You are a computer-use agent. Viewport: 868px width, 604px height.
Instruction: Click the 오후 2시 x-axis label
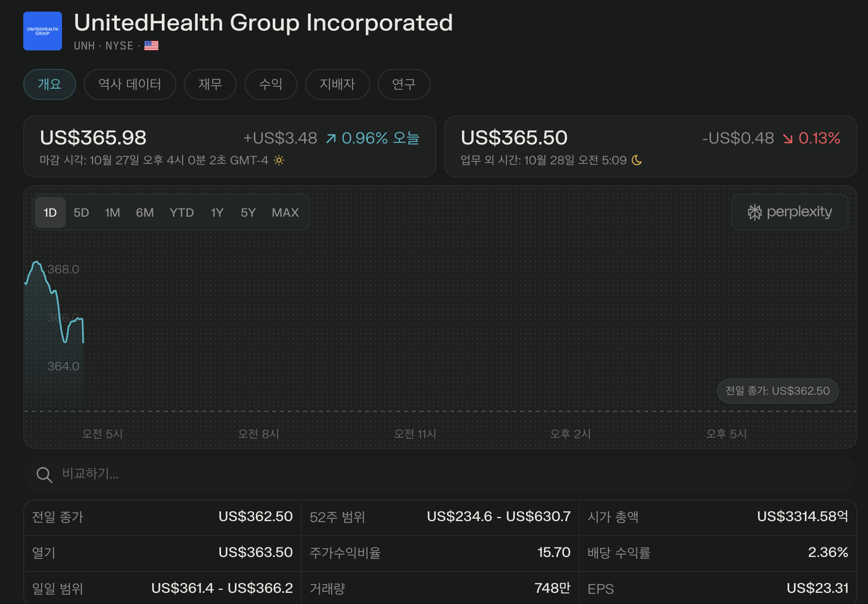(570, 434)
